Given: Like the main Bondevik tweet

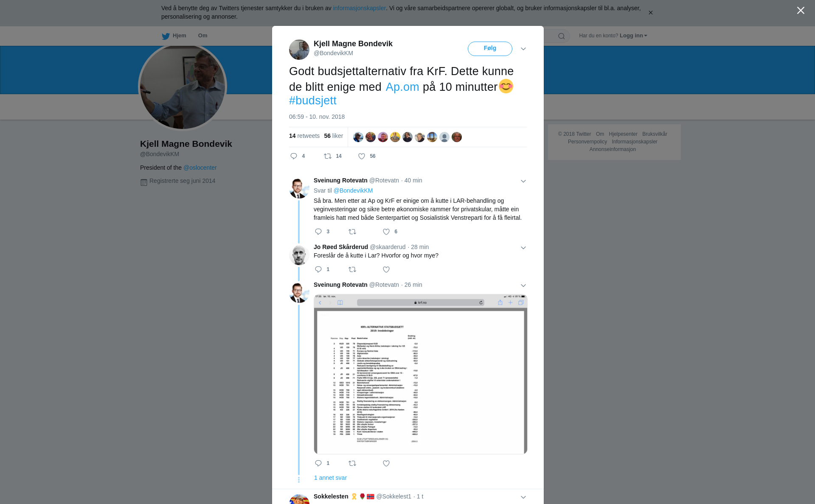Looking at the screenshot, I should pos(362,156).
